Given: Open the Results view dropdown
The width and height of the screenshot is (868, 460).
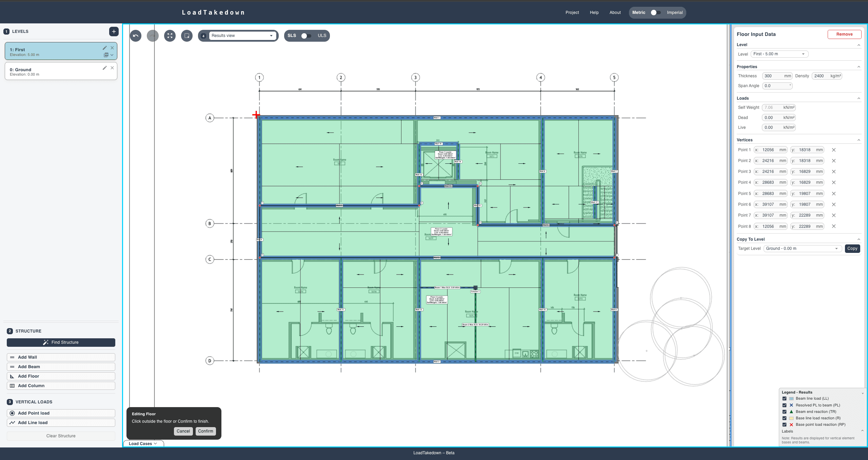Looking at the screenshot, I should [x=242, y=36].
